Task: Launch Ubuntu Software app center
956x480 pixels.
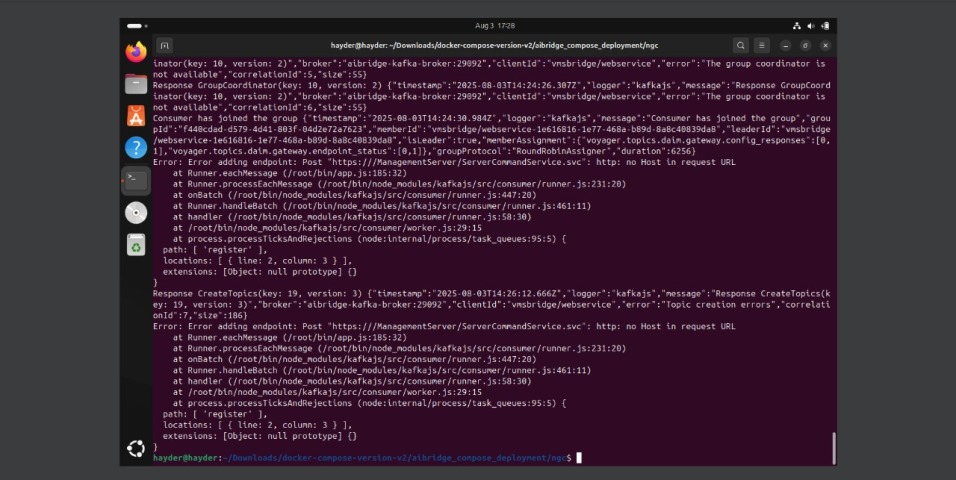Action: tap(136, 116)
